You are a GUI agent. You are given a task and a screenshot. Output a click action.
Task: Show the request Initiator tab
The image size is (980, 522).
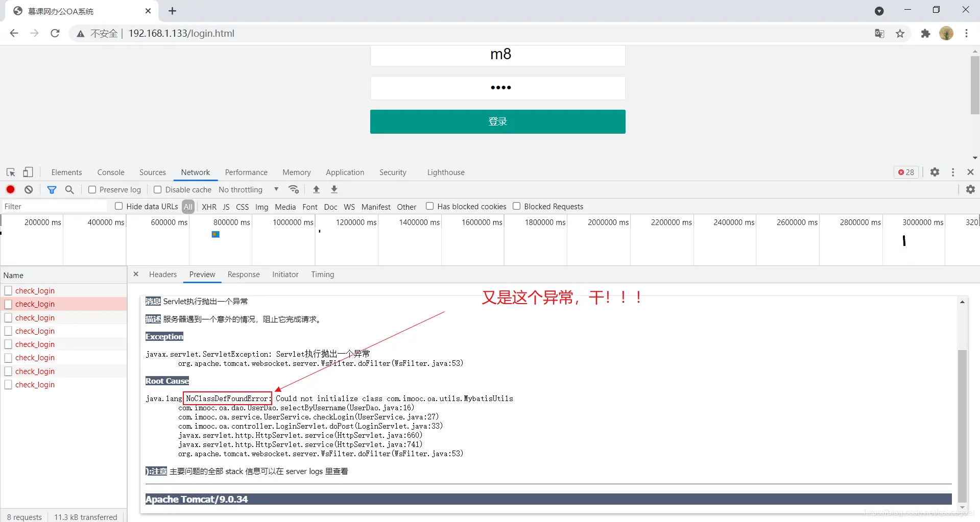285,275
